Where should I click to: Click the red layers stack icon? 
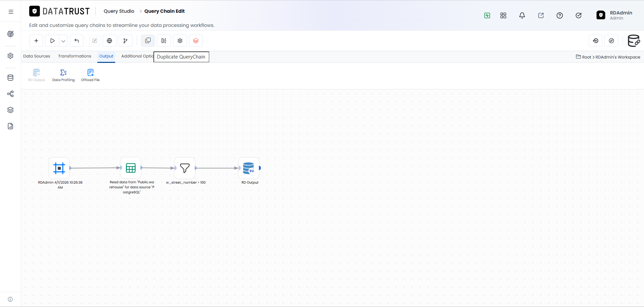pyautogui.click(x=196, y=41)
